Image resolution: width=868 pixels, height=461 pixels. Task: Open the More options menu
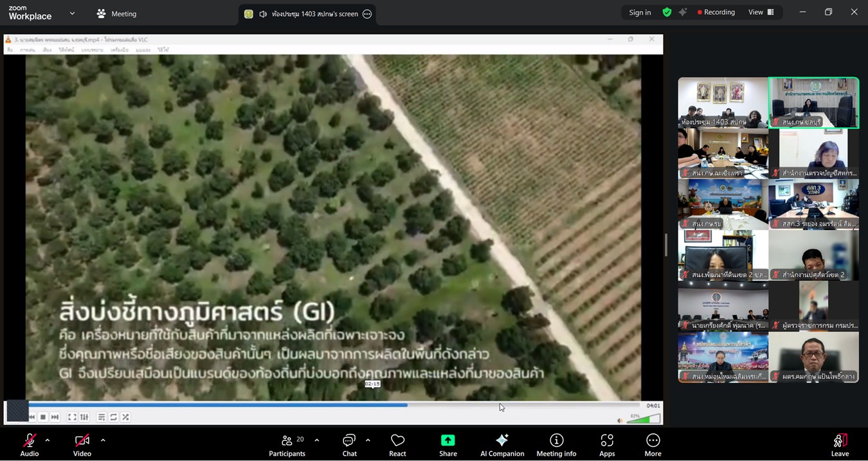[x=653, y=445]
